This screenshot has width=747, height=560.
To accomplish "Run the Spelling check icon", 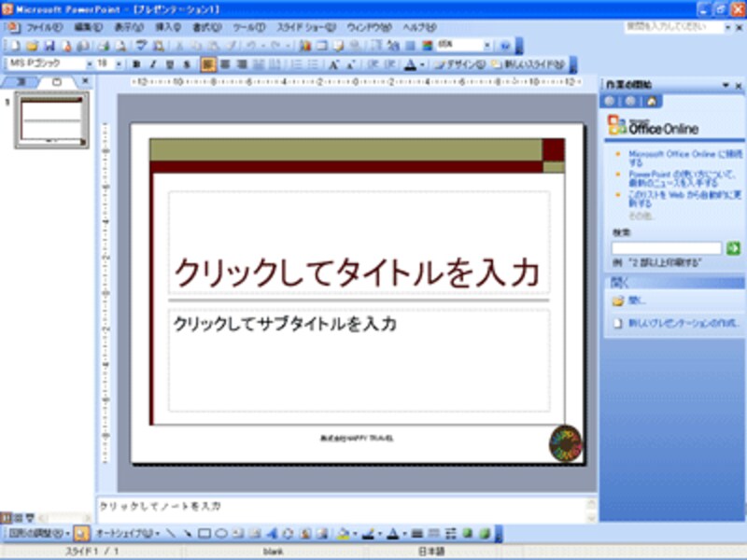I will (141, 46).
